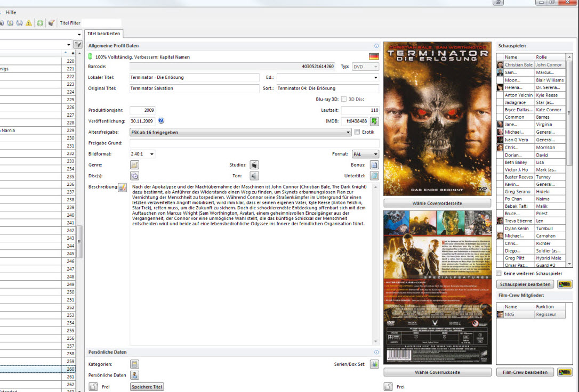
Task: Open the Altersfreigabe FSK dropdown
Action: [x=240, y=132]
